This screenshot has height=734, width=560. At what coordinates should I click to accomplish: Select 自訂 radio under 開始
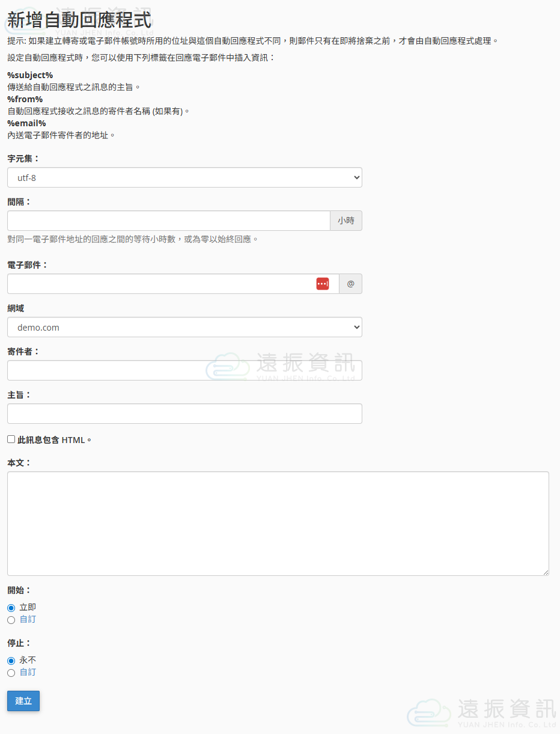click(x=11, y=620)
